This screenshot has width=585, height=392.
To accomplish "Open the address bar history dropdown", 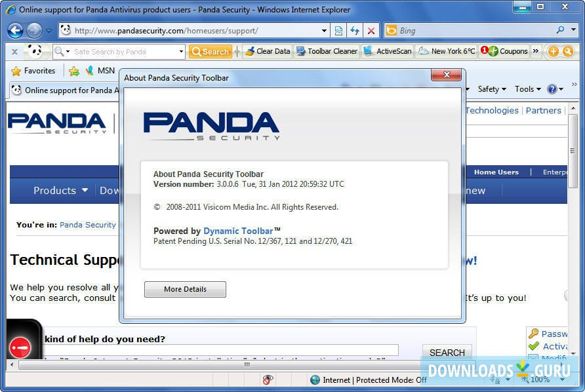I will pos(323,30).
